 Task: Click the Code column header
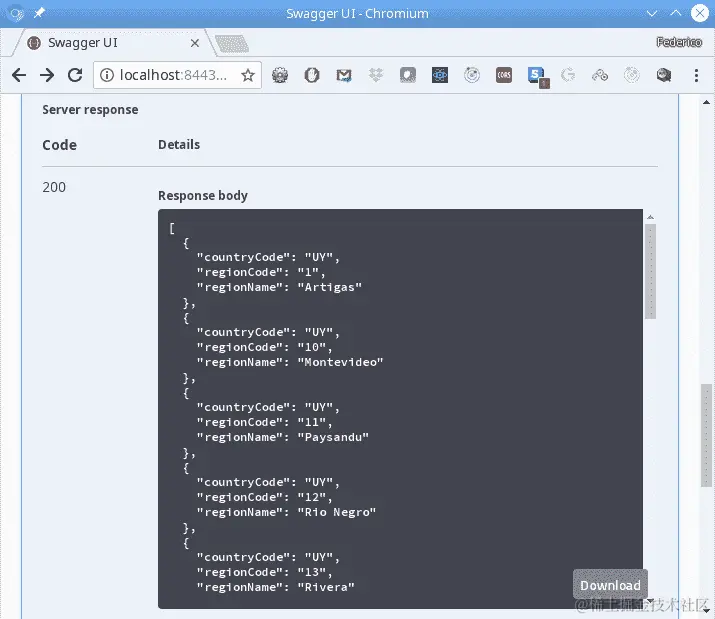(x=59, y=145)
